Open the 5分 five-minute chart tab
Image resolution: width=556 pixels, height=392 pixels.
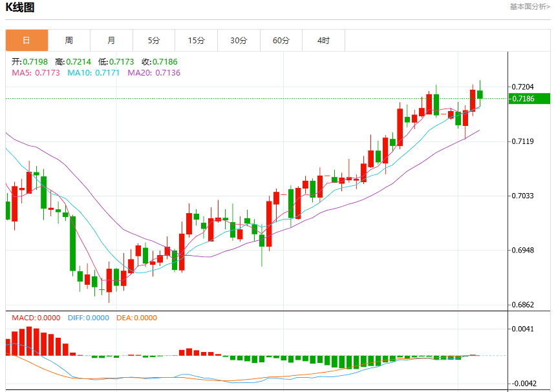(154, 41)
